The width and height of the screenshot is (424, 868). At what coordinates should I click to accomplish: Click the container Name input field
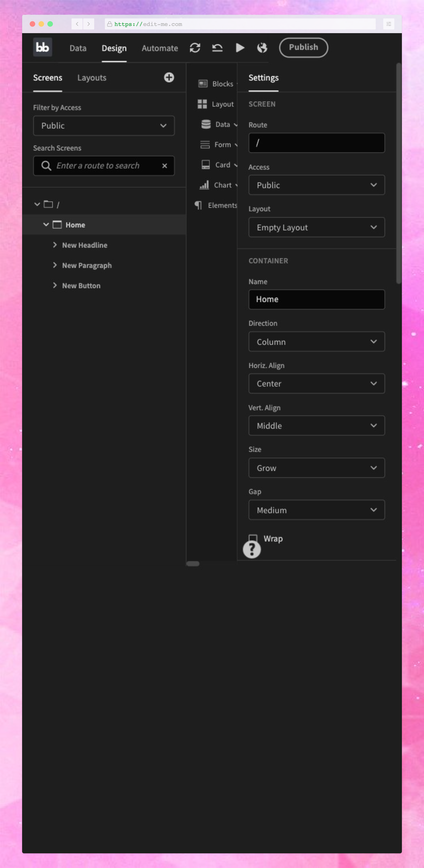click(316, 299)
